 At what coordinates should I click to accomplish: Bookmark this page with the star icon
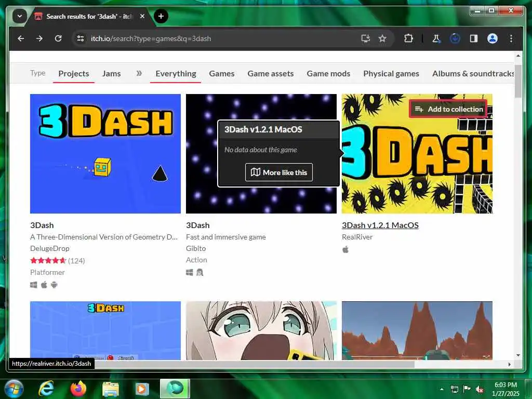(382, 38)
